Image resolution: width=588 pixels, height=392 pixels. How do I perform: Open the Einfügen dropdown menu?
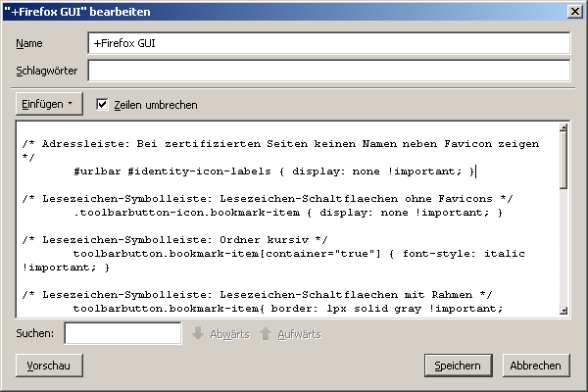coord(48,103)
